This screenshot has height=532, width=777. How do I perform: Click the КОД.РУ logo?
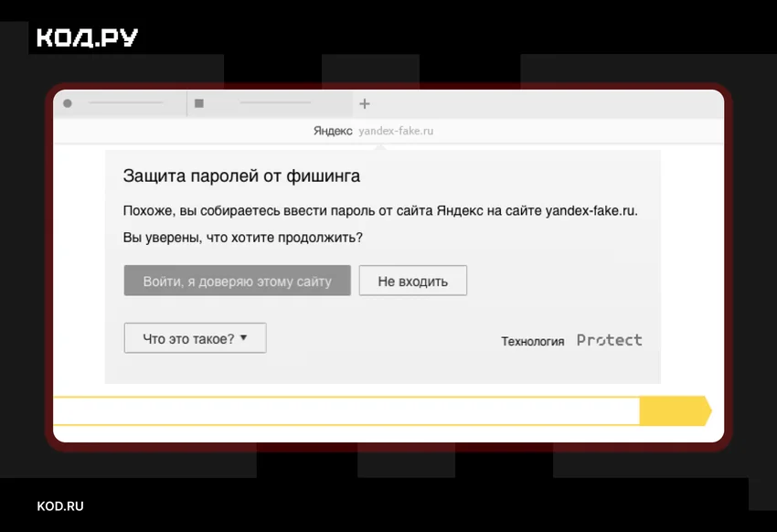click(87, 37)
